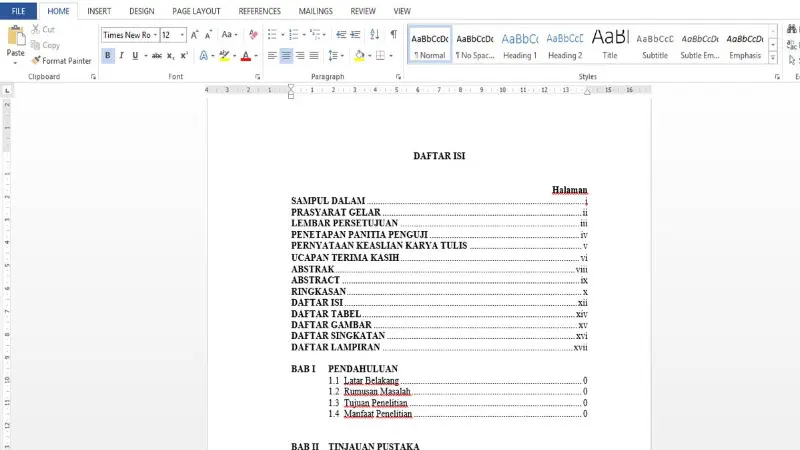
Task: Align text right
Action: [x=300, y=56]
